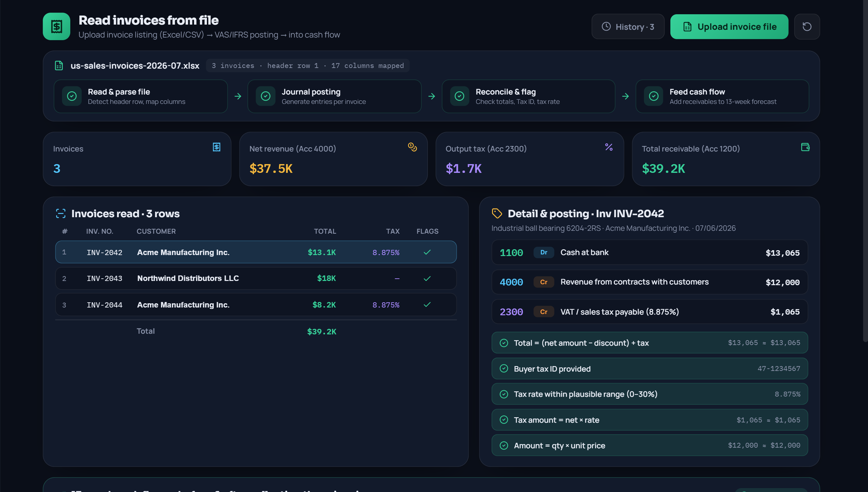868x492 pixels.
Task: Click the receipt icon on Invoices card
Action: point(216,147)
